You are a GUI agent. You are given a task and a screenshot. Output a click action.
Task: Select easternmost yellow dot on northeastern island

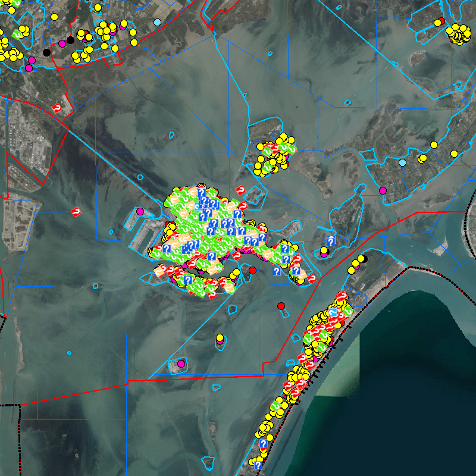click(x=454, y=154)
